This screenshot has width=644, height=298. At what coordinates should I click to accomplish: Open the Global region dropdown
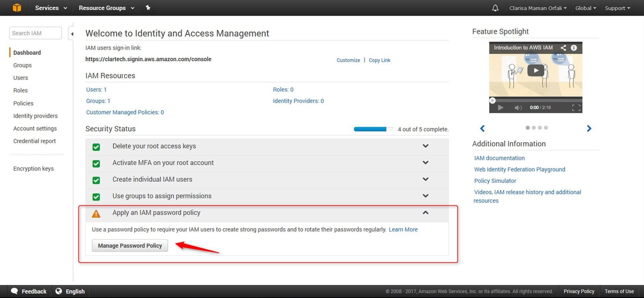pyautogui.click(x=586, y=8)
